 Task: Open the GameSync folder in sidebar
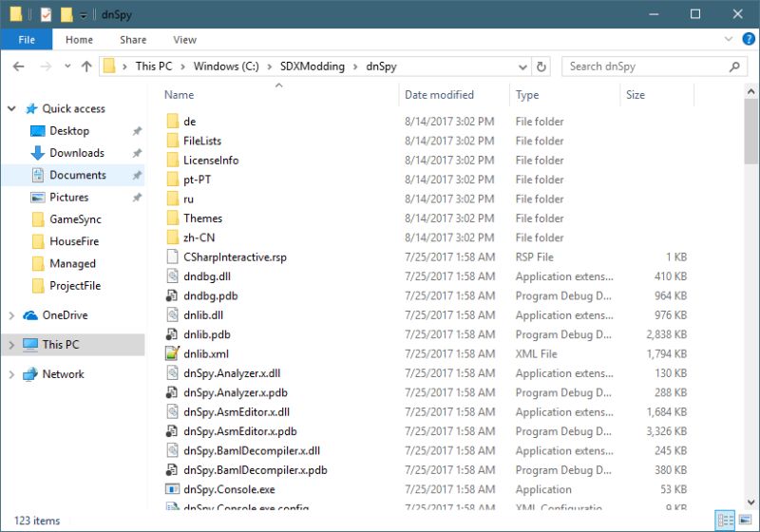(x=75, y=219)
